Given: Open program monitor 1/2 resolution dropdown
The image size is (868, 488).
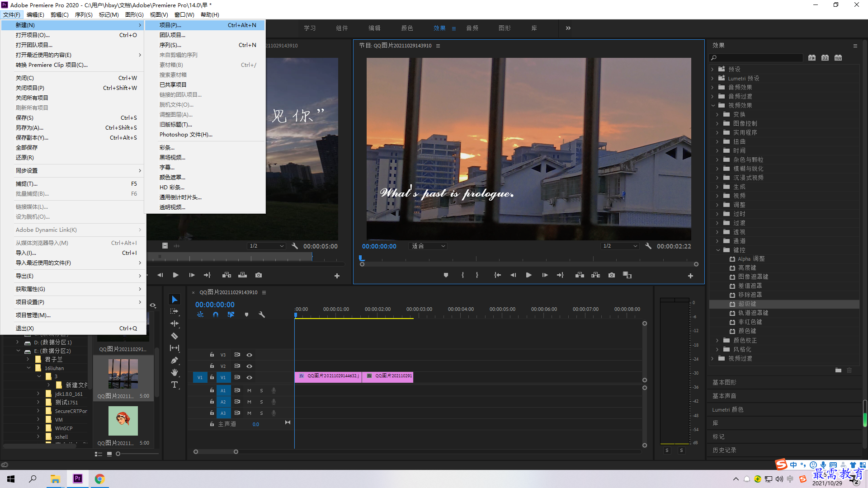Looking at the screenshot, I should [620, 246].
